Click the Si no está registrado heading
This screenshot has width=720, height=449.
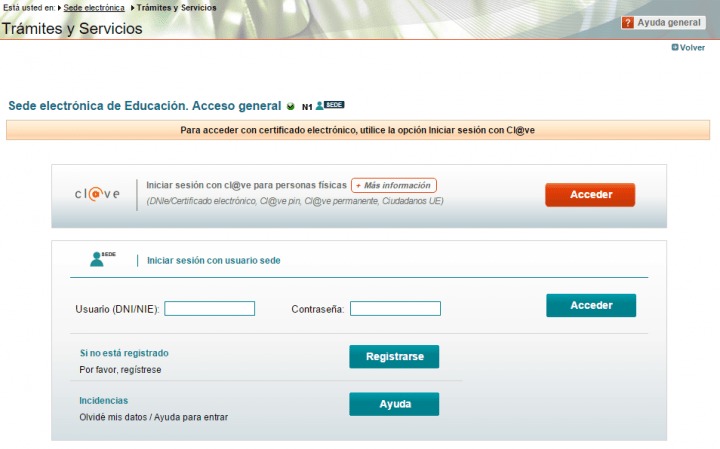pyautogui.click(x=124, y=353)
